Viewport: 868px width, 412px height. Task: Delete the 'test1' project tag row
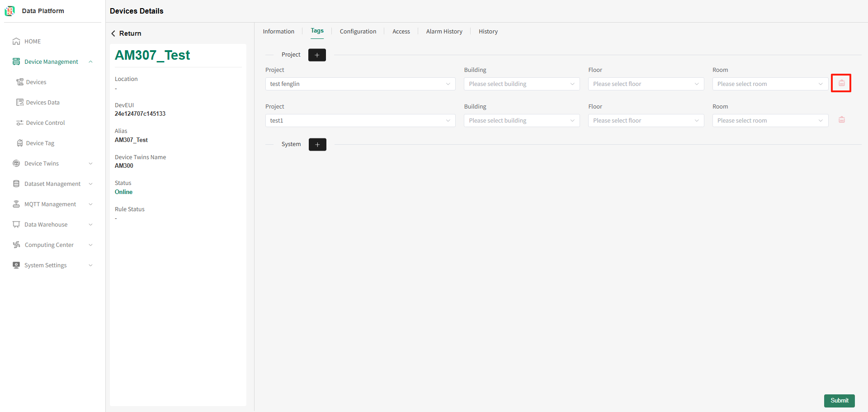(x=841, y=120)
